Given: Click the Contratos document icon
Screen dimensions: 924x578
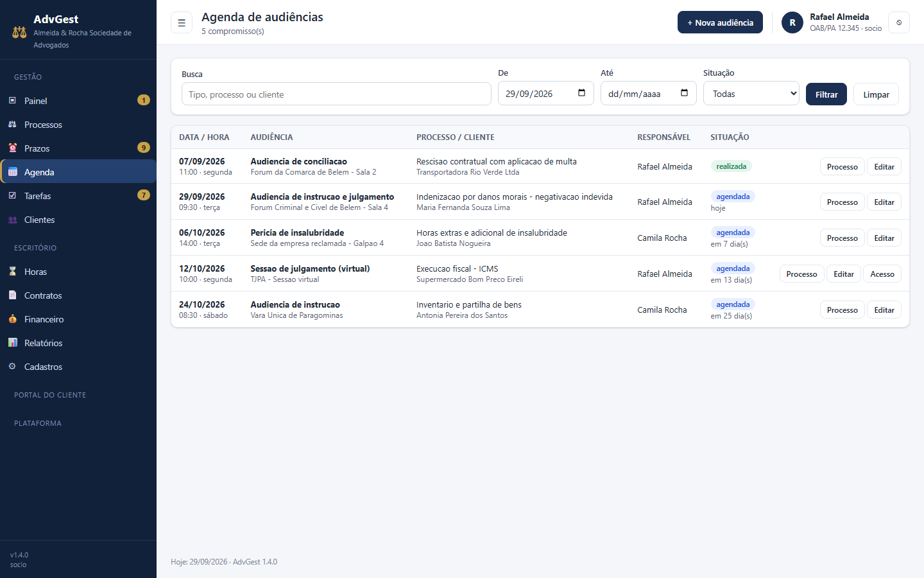Looking at the screenshot, I should [x=12, y=295].
